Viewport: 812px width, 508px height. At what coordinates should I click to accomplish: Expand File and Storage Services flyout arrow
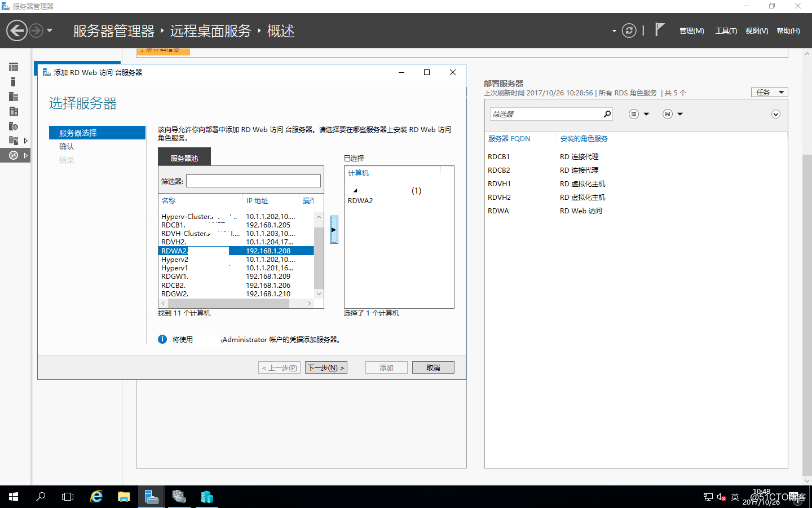point(26,141)
